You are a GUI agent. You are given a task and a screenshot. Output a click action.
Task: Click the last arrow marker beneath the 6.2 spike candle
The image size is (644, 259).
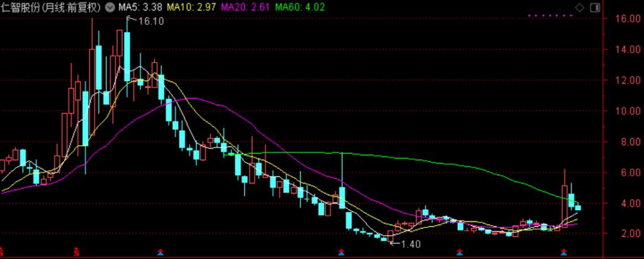(564, 251)
